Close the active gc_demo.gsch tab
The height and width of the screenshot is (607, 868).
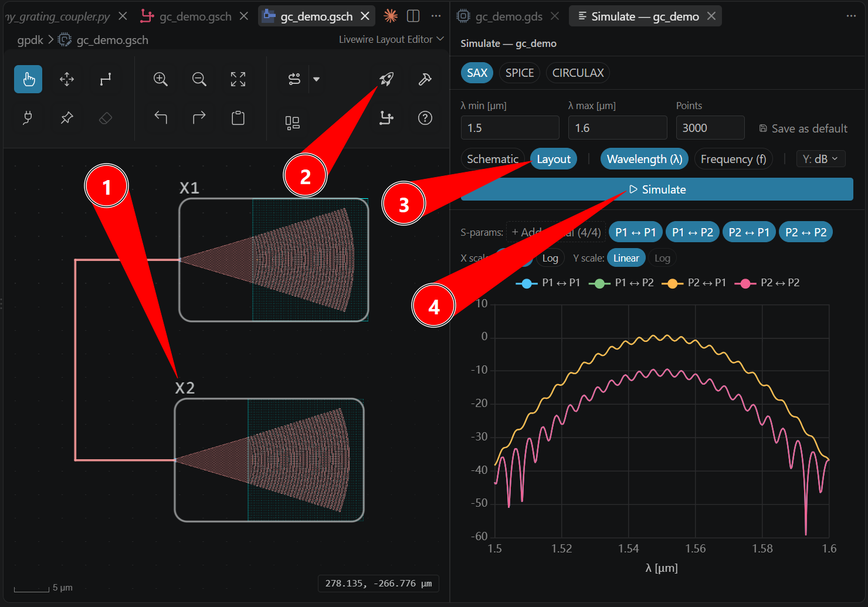(365, 16)
